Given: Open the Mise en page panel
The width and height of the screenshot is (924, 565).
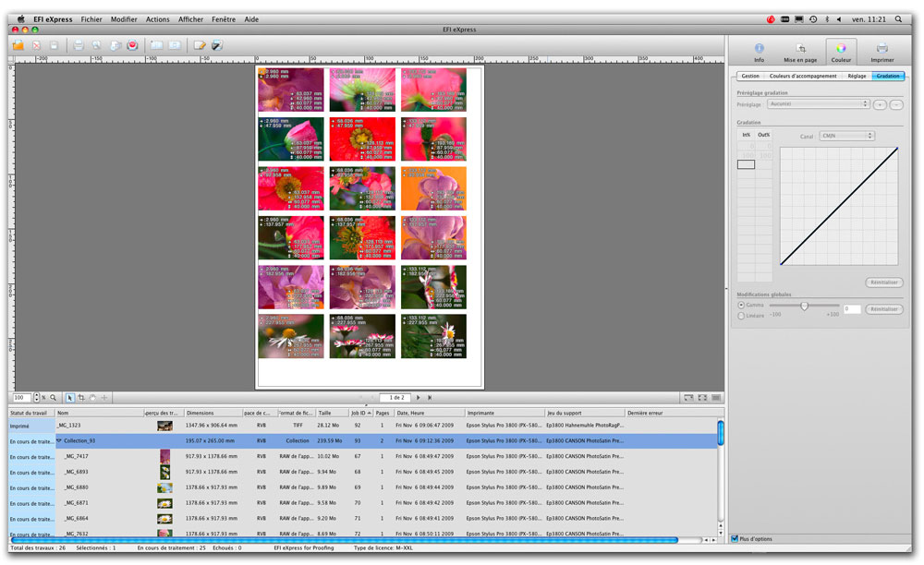Looking at the screenshot, I should click(x=800, y=52).
